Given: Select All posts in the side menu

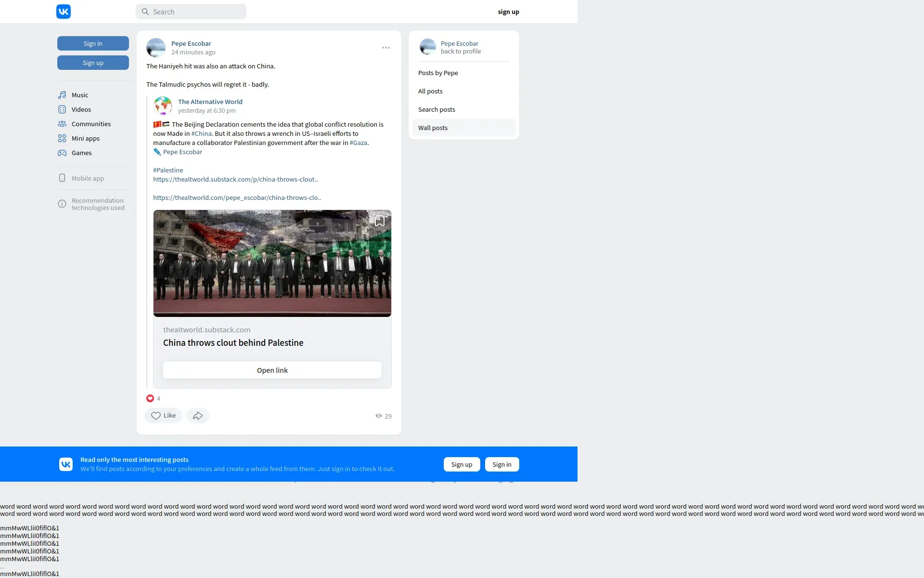Looking at the screenshot, I should click(430, 91).
